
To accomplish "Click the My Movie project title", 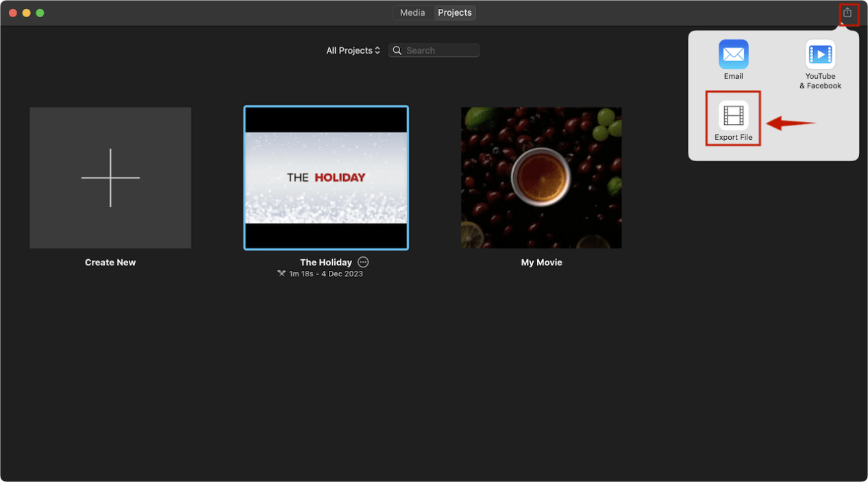I will (x=541, y=263).
